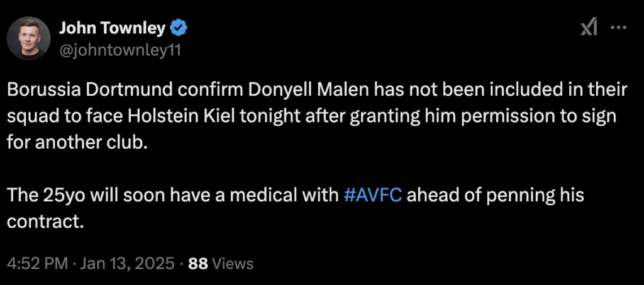The height and width of the screenshot is (285, 644).
Task: Open the Grok icon on the tweet
Action: [x=588, y=28]
